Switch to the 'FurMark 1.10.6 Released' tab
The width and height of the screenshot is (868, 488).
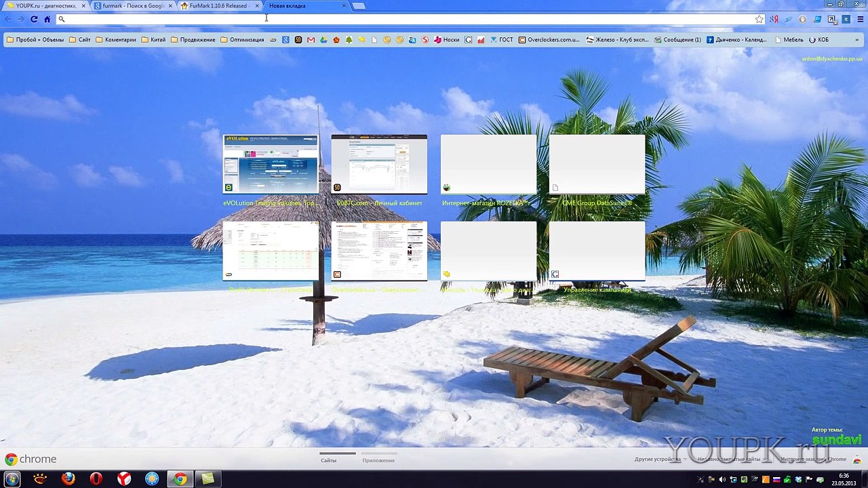[x=218, y=5]
